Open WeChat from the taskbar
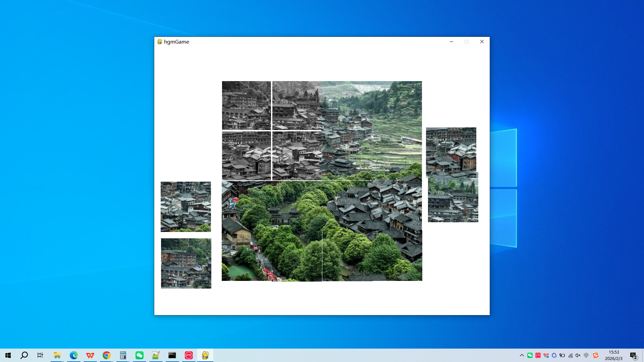The width and height of the screenshot is (644, 362). point(140,355)
